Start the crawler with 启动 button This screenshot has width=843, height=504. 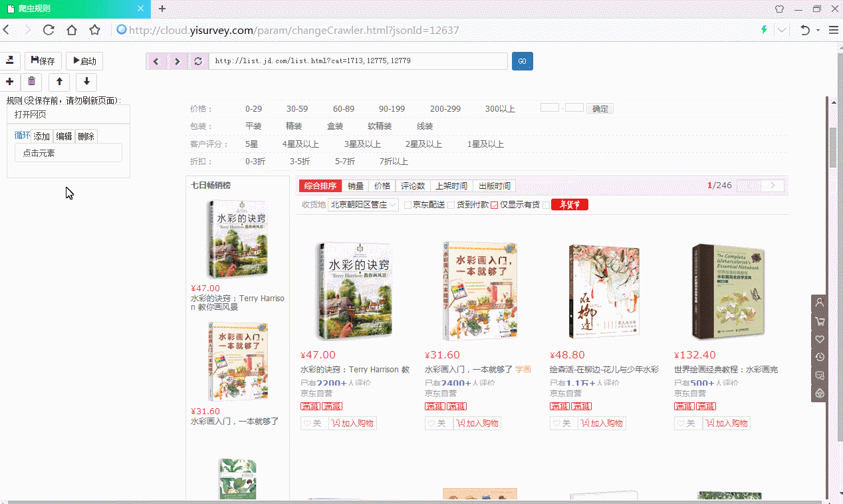click(84, 61)
